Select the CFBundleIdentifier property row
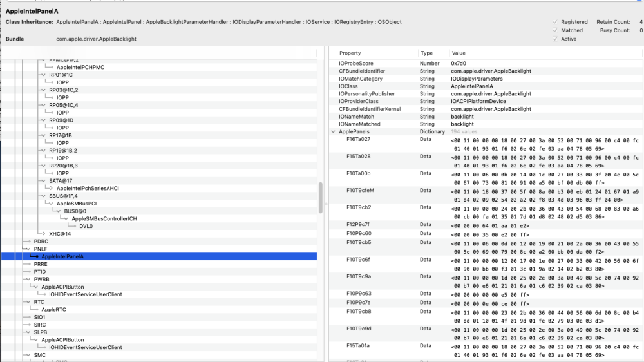 click(x=486, y=71)
